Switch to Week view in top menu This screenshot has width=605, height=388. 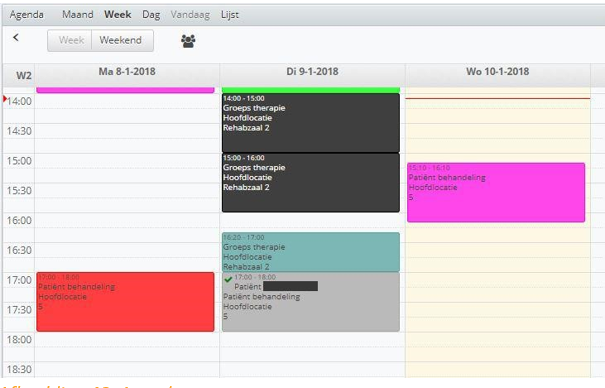118,15
